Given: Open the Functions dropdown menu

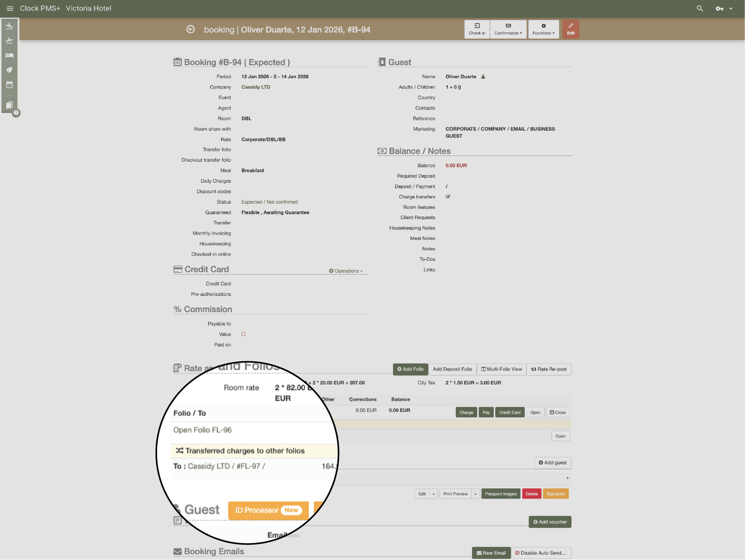Looking at the screenshot, I should coord(543,29).
